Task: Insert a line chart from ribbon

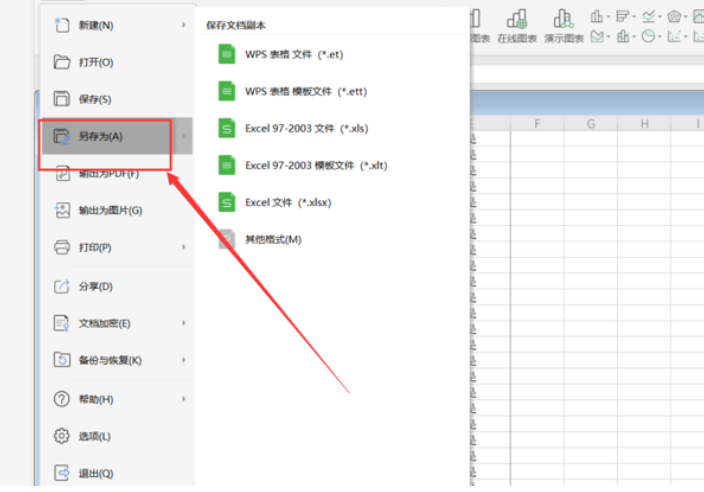Action: pos(648,17)
